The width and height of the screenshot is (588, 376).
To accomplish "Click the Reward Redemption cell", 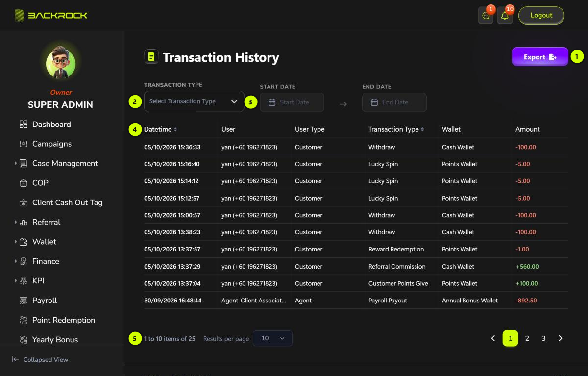I will point(396,249).
